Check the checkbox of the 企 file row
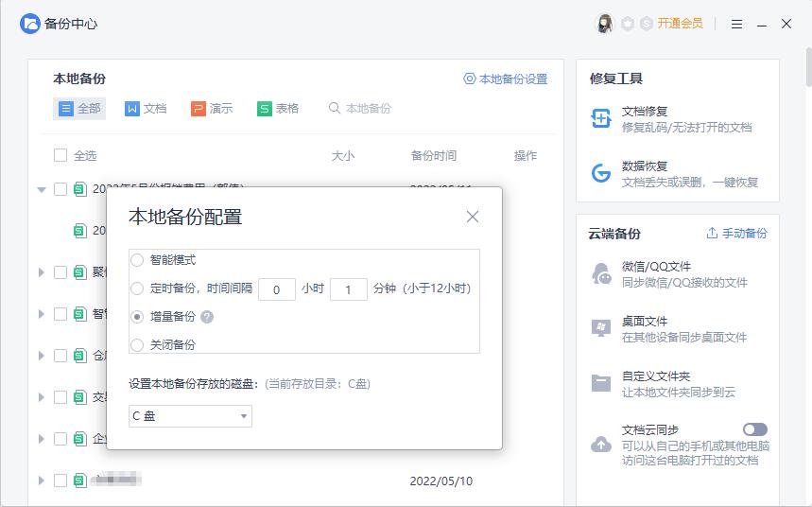Screen dimensions: 812x507 click(x=60, y=439)
